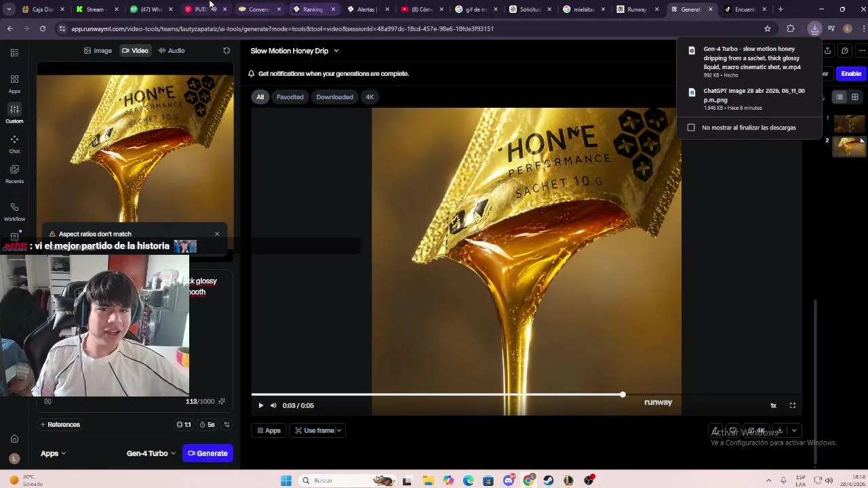868x488 pixels.
Task: Click the browser address bar
Action: coord(414,28)
